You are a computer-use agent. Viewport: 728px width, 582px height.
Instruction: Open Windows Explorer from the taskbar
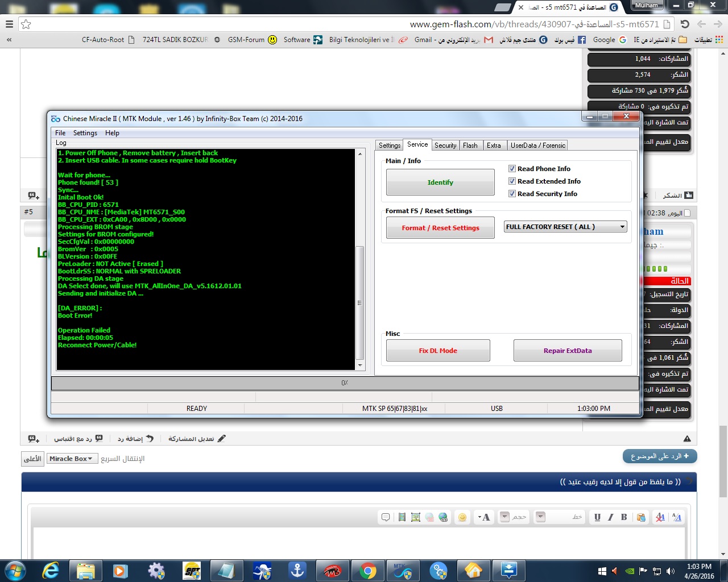[x=86, y=571]
